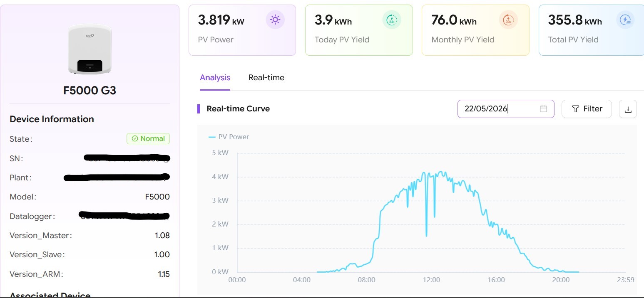This screenshot has height=298, width=644.
Task: Open the PV Power summary card
Action: tap(242, 30)
